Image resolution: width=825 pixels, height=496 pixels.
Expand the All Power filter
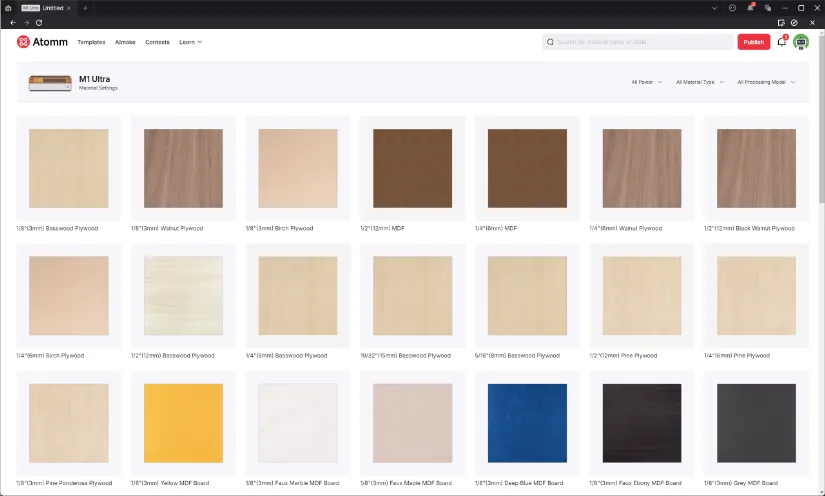(646, 82)
